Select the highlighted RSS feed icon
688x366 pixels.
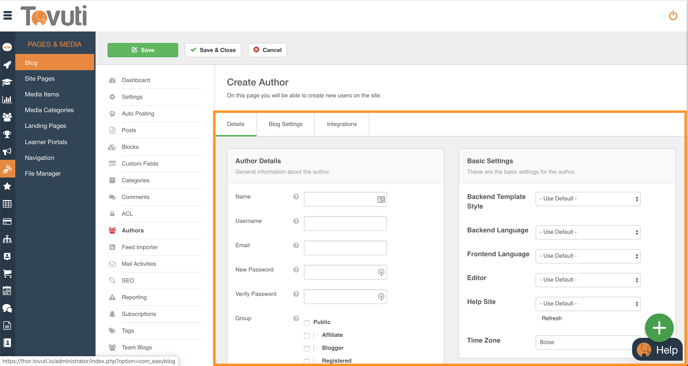click(7, 169)
